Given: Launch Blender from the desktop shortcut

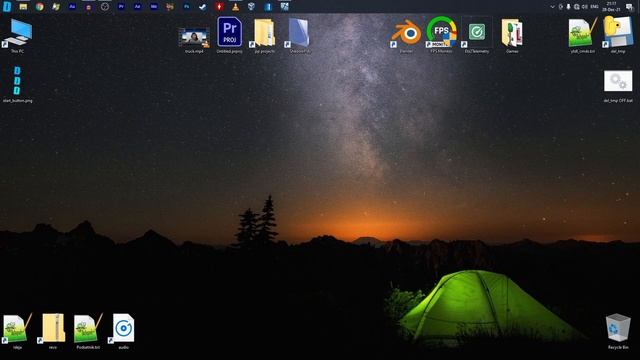Looking at the screenshot, I should (x=406, y=35).
